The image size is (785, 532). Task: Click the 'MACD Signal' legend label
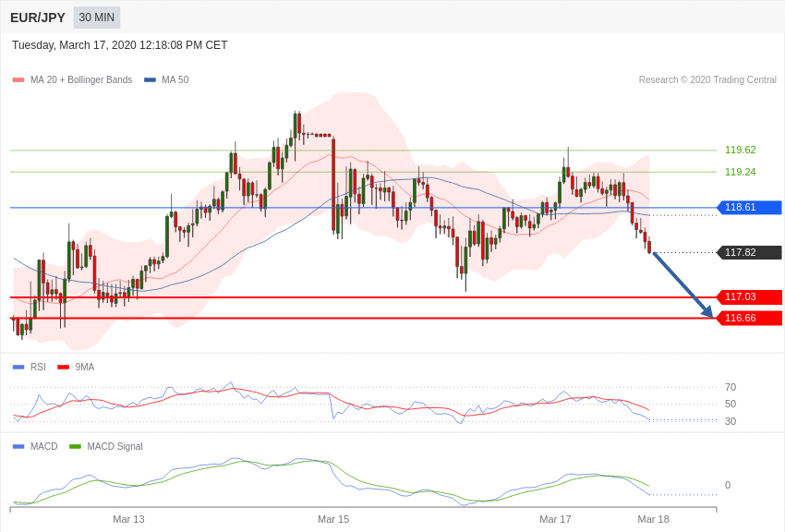pos(115,446)
